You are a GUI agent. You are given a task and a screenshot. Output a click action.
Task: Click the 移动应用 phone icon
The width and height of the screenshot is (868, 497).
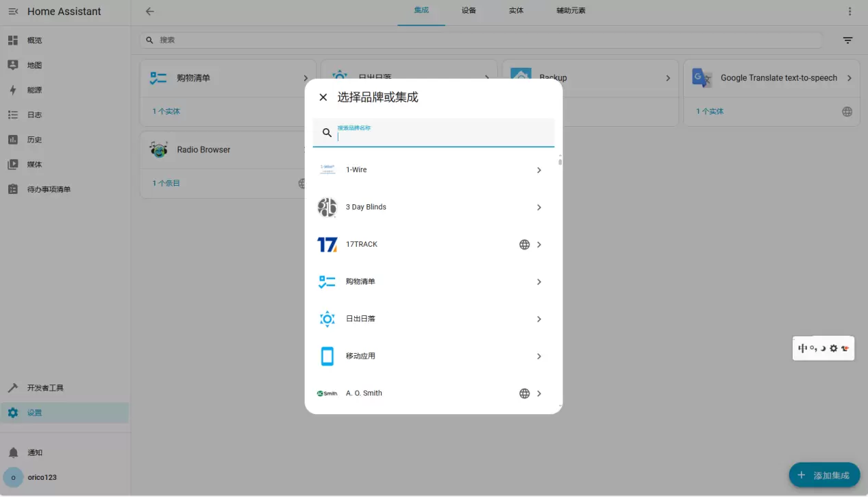point(327,356)
